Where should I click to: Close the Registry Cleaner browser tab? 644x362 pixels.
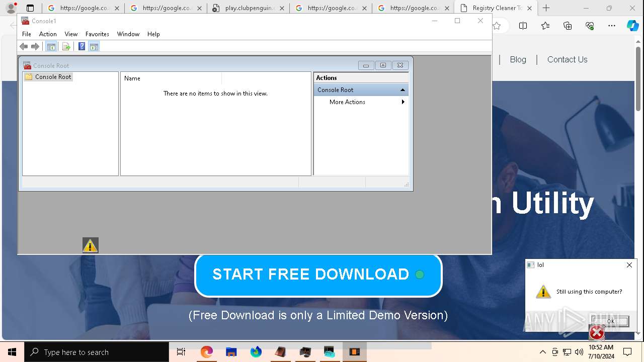pyautogui.click(x=529, y=8)
